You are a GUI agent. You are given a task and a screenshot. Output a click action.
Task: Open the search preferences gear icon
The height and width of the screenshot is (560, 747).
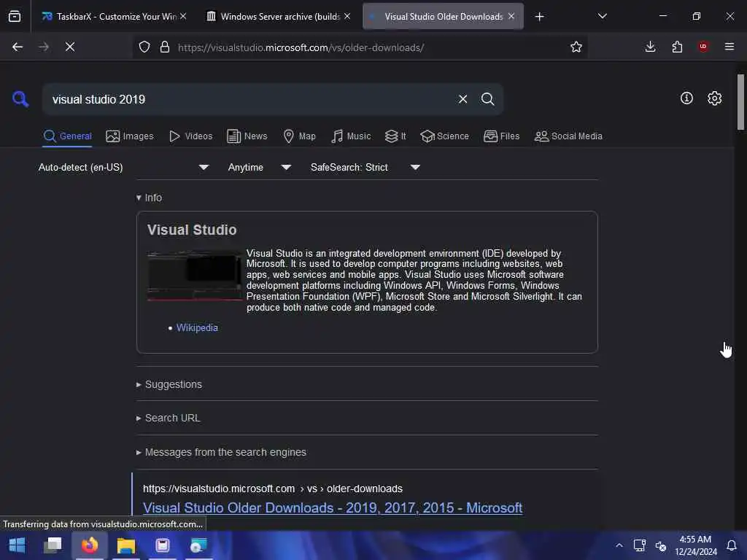coord(714,98)
